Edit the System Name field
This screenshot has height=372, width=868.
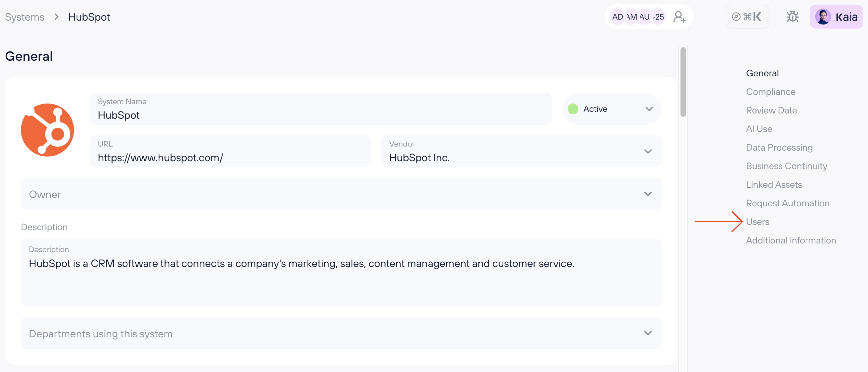coord(320,109)
